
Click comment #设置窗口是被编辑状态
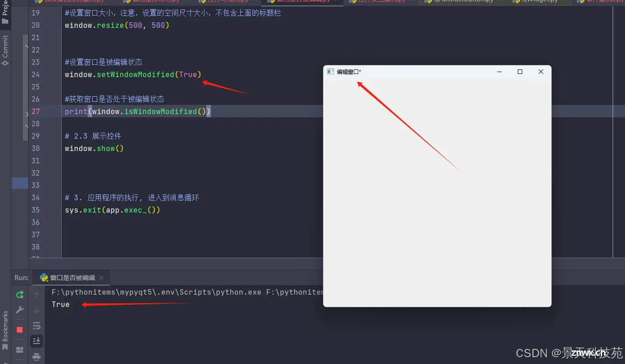tap(104, 62)
